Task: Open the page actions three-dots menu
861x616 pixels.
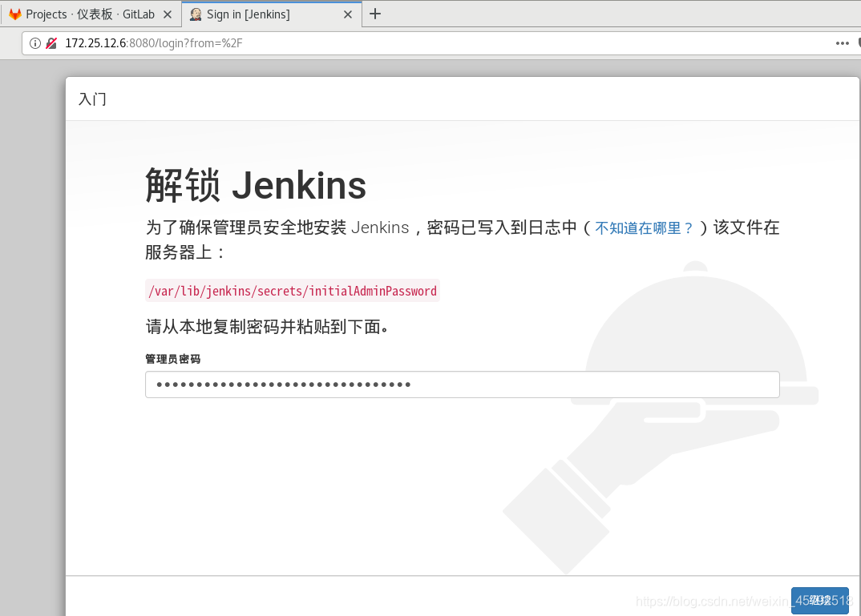Action: point(842,43)
